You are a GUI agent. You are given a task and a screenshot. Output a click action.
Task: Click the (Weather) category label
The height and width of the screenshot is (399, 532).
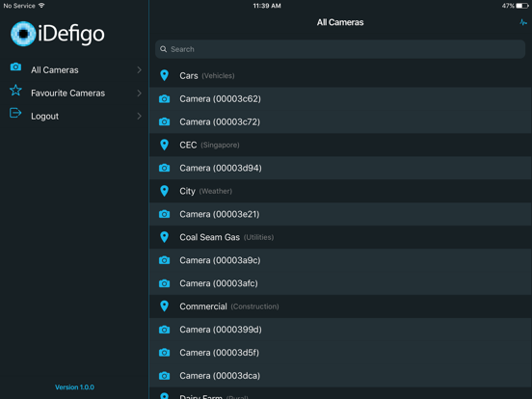pyautogui.click(x=216, y=191)
